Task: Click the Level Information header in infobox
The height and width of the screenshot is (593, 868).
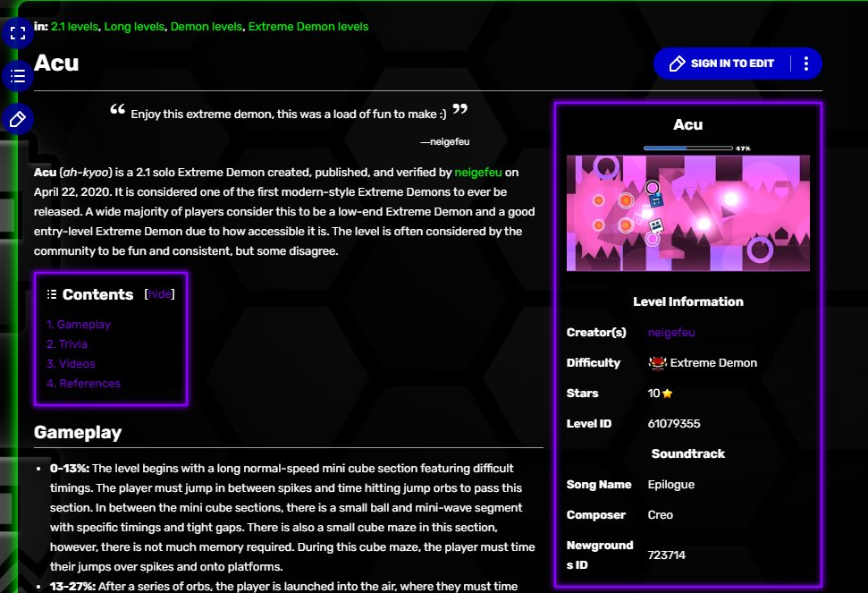Action: (688, 301)
